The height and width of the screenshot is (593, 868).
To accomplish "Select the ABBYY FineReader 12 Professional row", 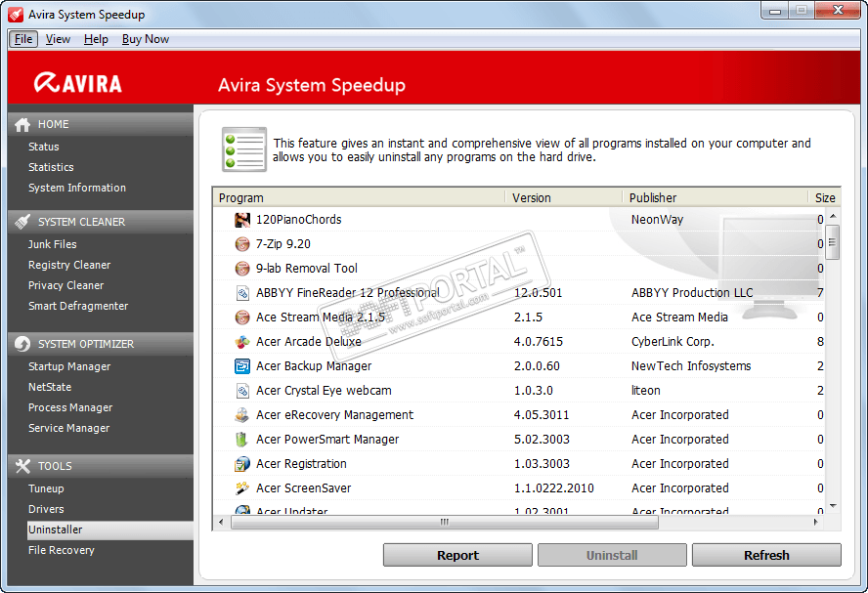I will point(519,293).
